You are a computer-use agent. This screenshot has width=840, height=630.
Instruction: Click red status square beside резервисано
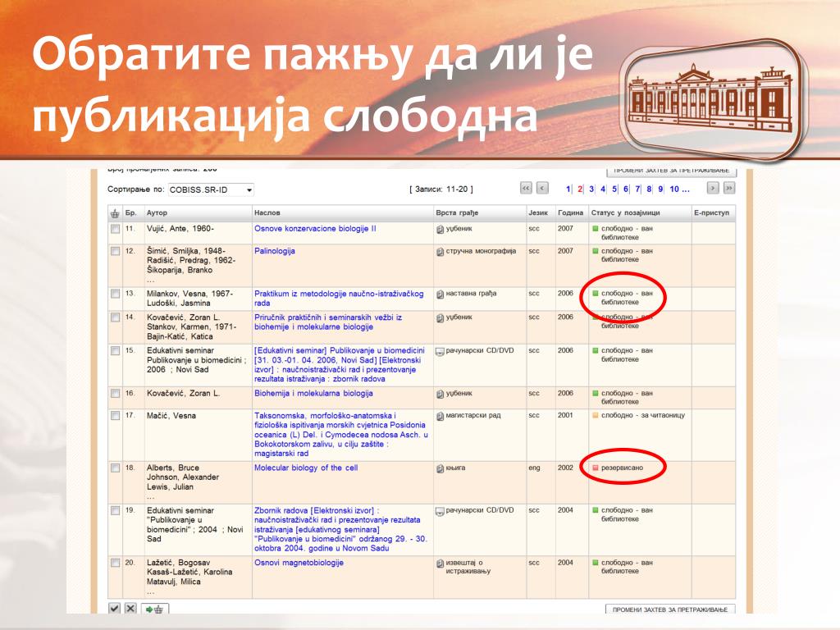pos(596,468)
